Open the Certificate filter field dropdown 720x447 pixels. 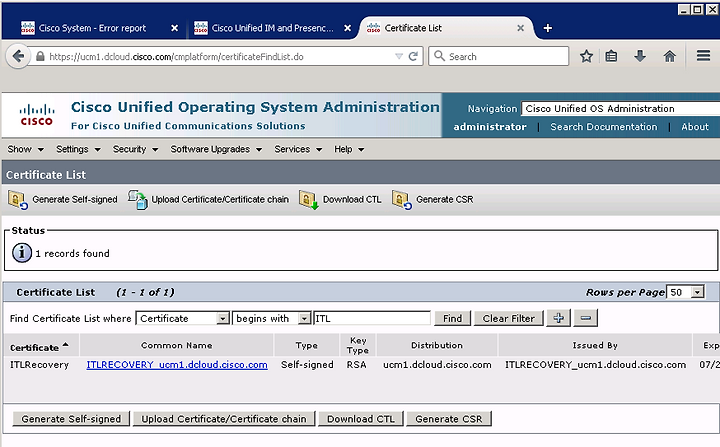tap(183, 318)
